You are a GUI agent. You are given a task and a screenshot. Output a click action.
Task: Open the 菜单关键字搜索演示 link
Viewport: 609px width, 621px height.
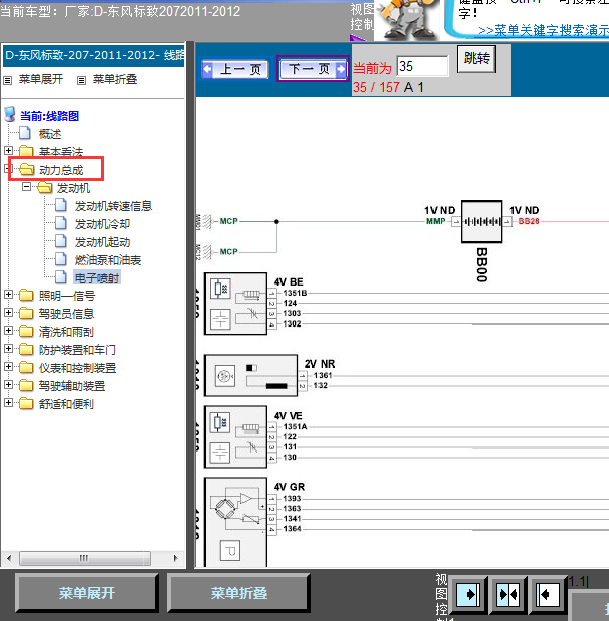point(543,30)
